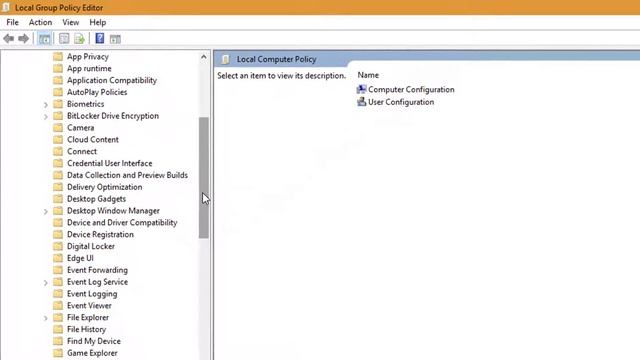Image resolution: width=640 pixels, height=360 pixels.
Task: Click the Export List toolbar icon
Action: (x=79, y=39)
